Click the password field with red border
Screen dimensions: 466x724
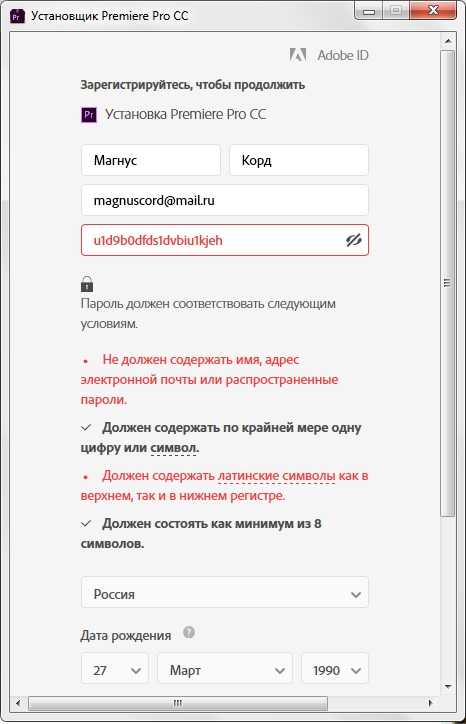tap(225, 240)
